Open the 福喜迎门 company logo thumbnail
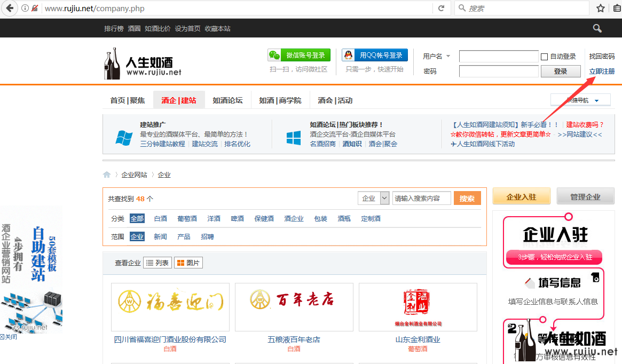The width and height of the screenshot is (622, 364). (x=170, y=307)
